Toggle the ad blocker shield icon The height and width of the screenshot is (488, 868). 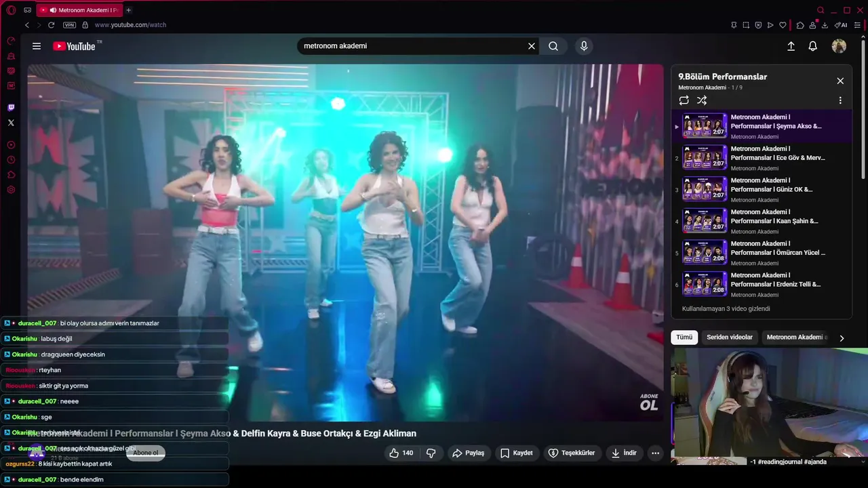click(x=758, y=25)
